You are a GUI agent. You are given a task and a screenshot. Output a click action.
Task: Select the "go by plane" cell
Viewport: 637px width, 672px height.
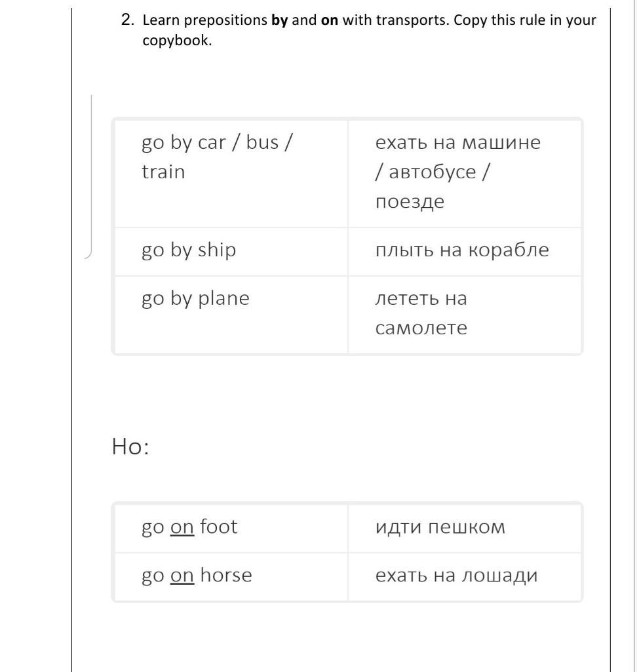click(195, 298)
